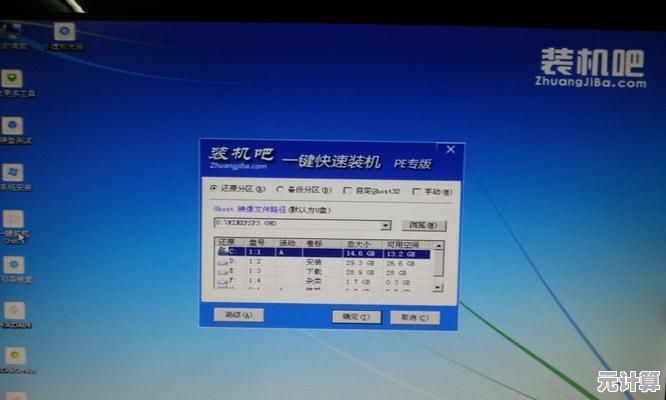Screen dimensions: 666x400
Task: Click disk number 1:4 cell
Action: [x=255, y=280]
